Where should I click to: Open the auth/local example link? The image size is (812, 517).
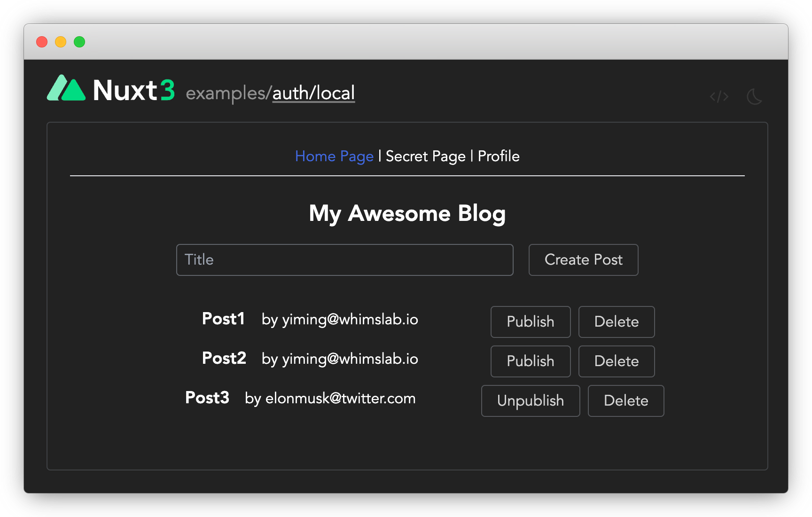coord(313,93)
